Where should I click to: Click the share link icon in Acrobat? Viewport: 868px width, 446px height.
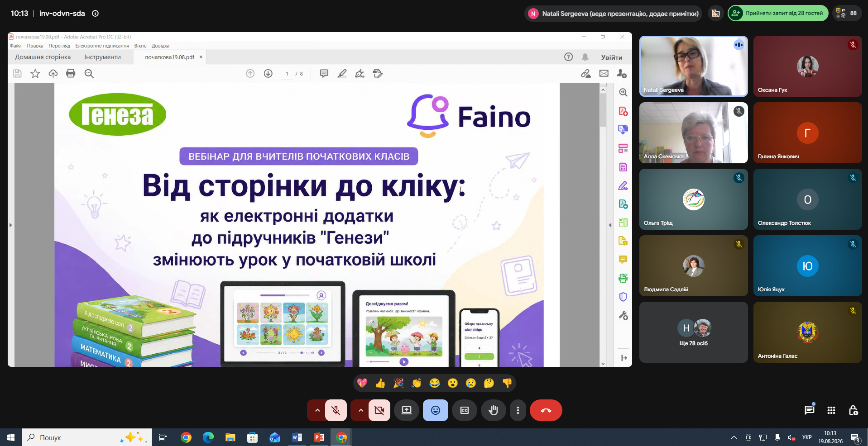[x=586, y=73]
